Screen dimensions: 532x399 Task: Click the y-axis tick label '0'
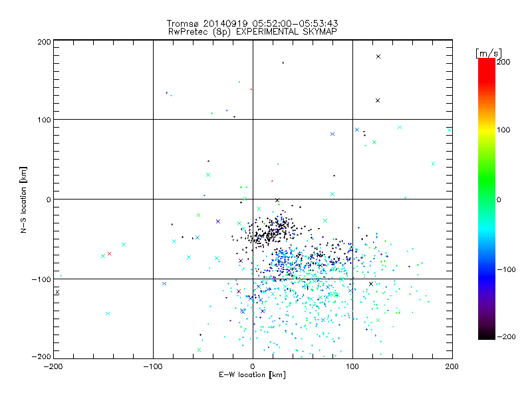(49, 199)
